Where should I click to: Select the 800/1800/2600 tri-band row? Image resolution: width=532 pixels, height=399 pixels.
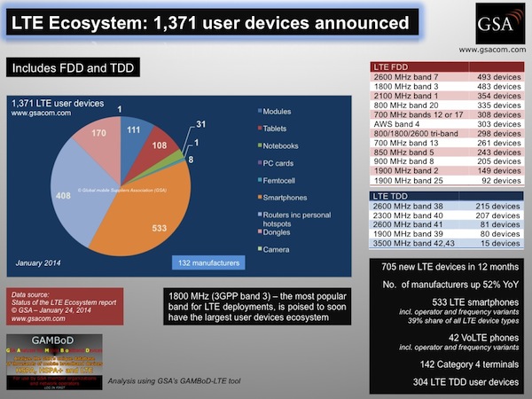click(x=447, y=133)
